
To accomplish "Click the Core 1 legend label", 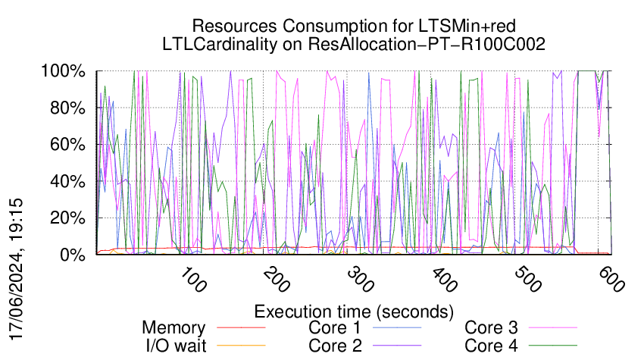I will [335, 328].
